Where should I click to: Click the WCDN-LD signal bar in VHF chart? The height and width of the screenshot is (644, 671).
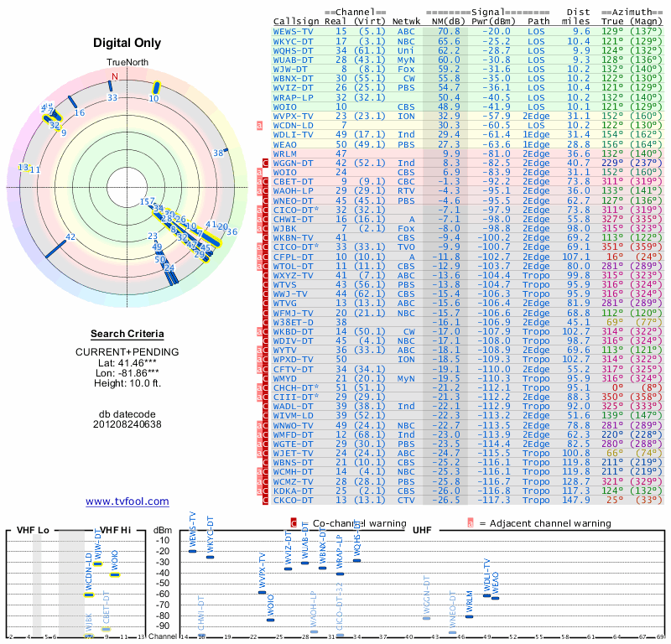pos(89,595)
